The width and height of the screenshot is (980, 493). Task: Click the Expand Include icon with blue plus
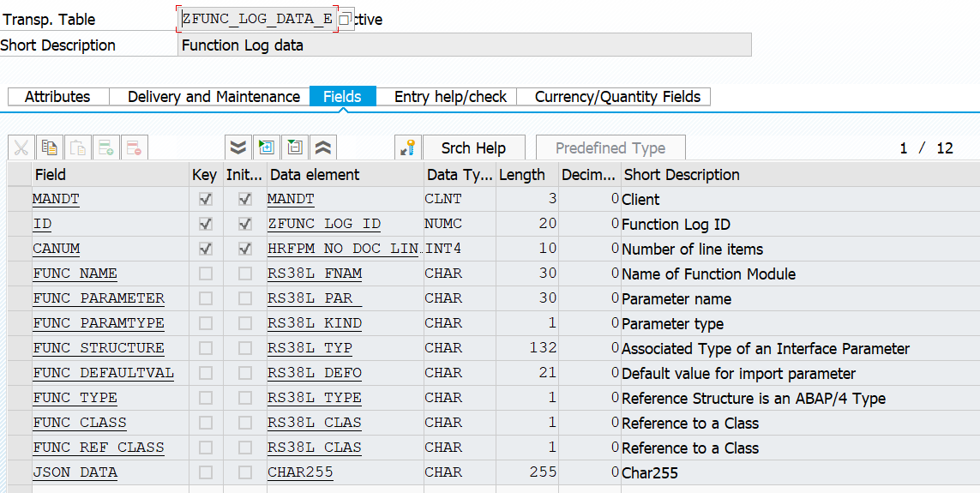(267, 148)
